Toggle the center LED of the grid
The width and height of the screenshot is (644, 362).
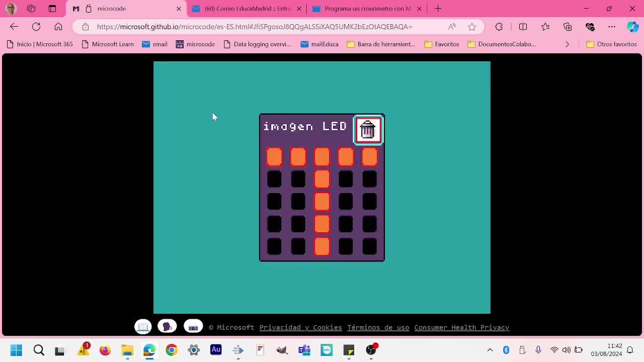pos(322,202)
